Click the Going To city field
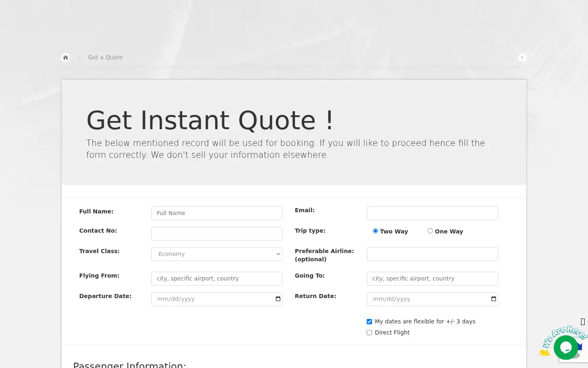588x368 pixels. [432, 278]
